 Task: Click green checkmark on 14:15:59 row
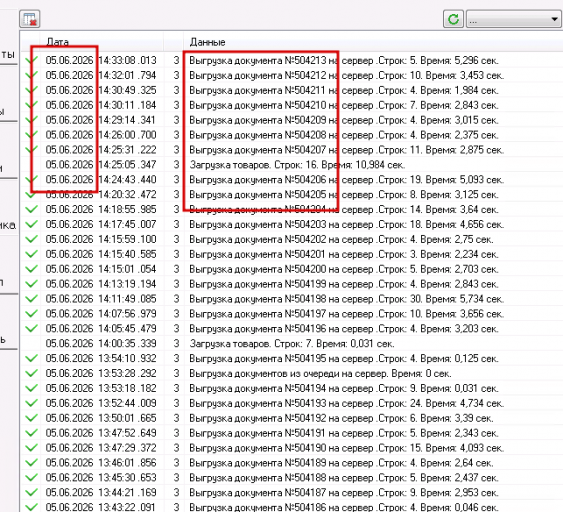(32, 239)
